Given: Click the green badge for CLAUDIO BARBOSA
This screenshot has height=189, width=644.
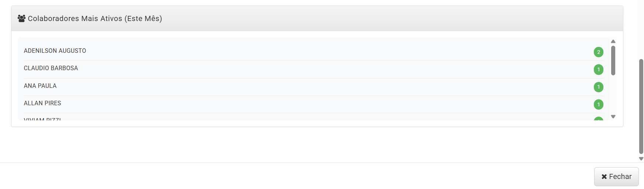Looking at the screenshot, I should (x=598, y=69).
